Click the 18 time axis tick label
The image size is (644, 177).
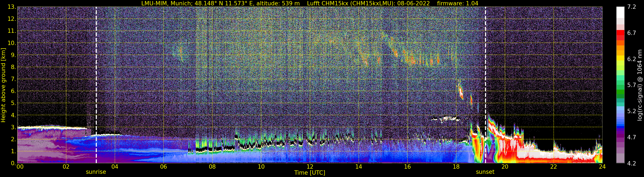click(456, 167)
